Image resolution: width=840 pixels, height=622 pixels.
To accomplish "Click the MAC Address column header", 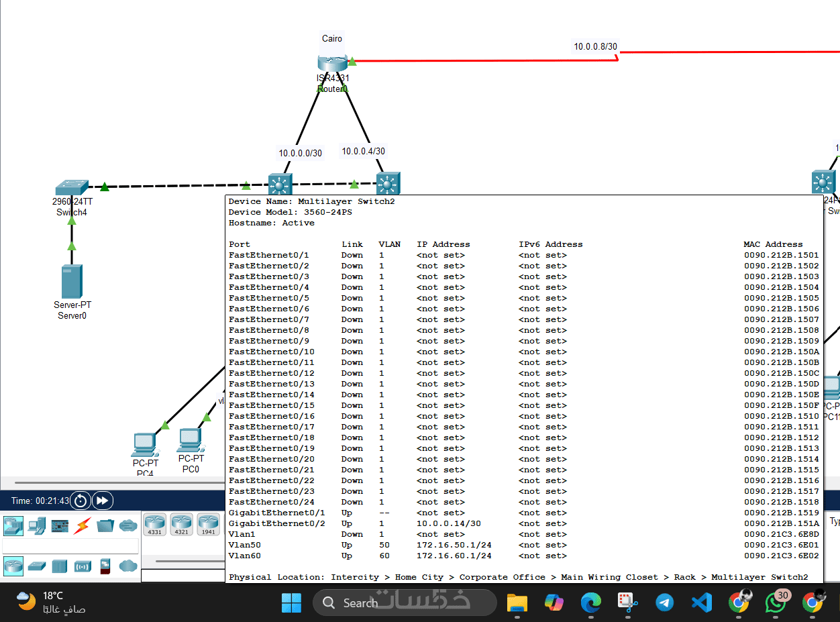I will click(773, 244).
